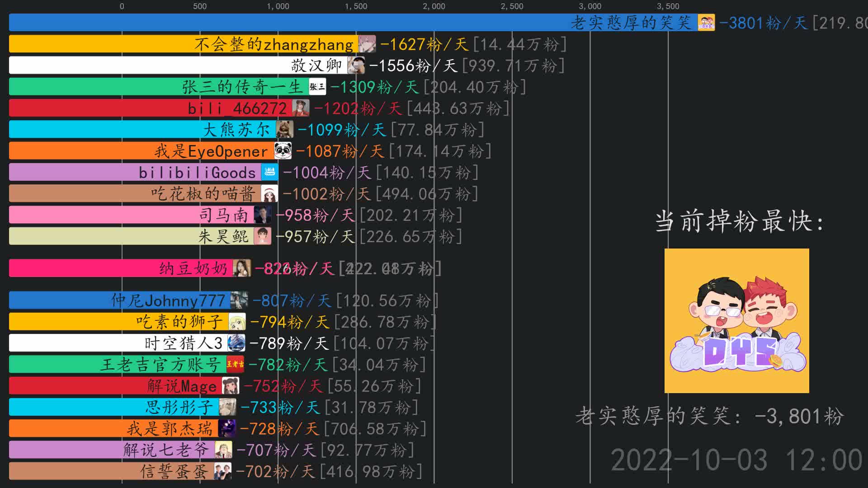Click the name label 思彤彤子
Image resolution: width=868 pixels, height=488 pixels.
[179, 407]
